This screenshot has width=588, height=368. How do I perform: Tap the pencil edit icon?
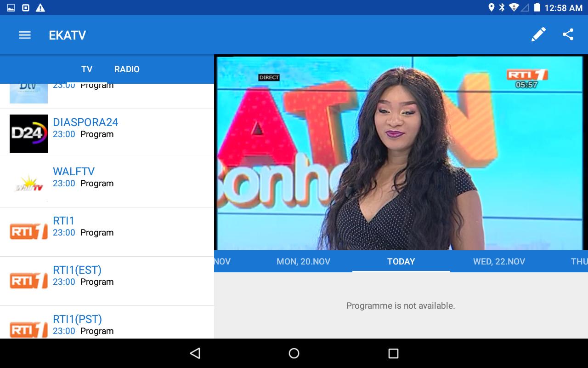pos(538,34)
